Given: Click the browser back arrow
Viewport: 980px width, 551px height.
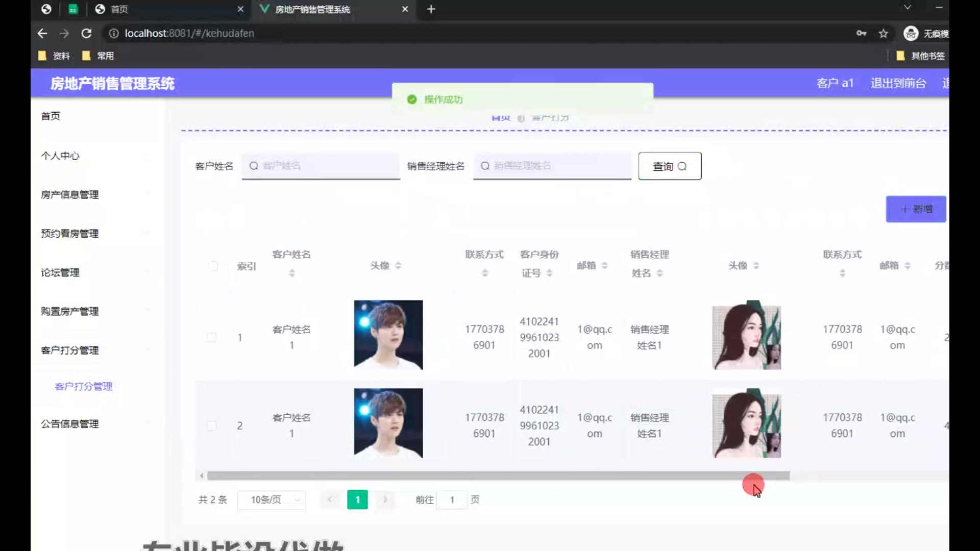Looking at the screenshot, I should click(x=42, y=34).
